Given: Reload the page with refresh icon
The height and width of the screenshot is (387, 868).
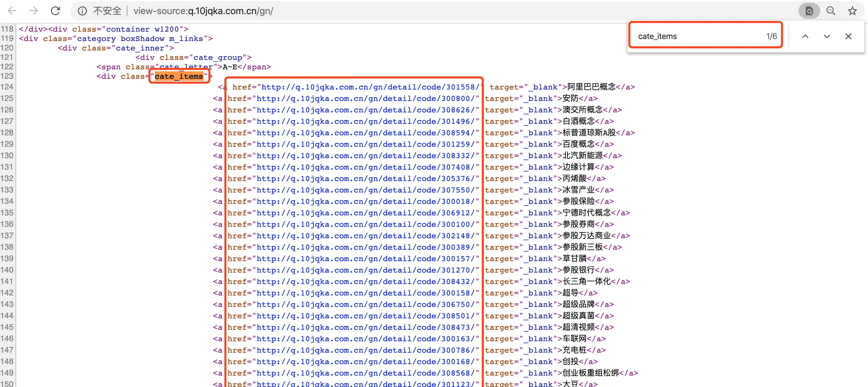Looking at the screenshot, I should pyautogui.click(x=56, y=11).
